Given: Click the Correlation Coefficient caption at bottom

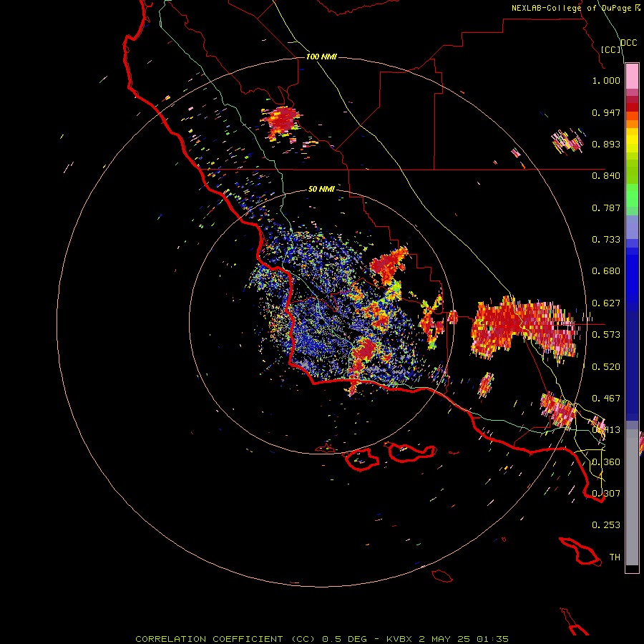Looking at the screenshot, I should coord(225,639).
